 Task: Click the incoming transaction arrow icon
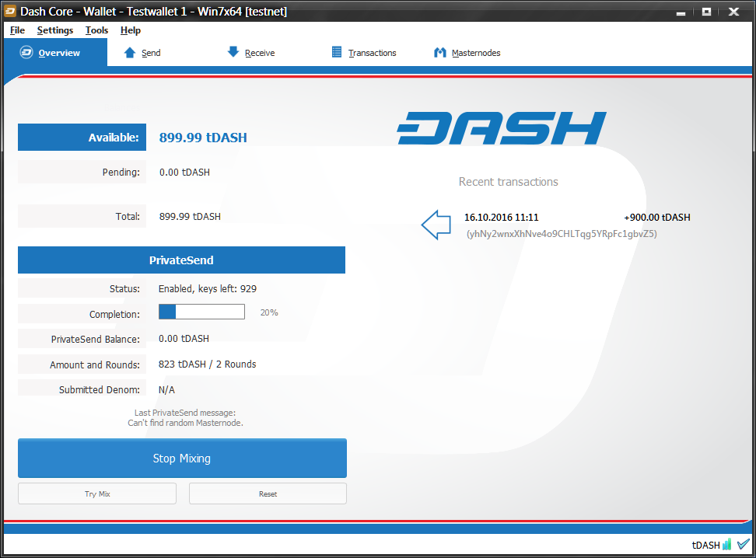coord(436,225)
